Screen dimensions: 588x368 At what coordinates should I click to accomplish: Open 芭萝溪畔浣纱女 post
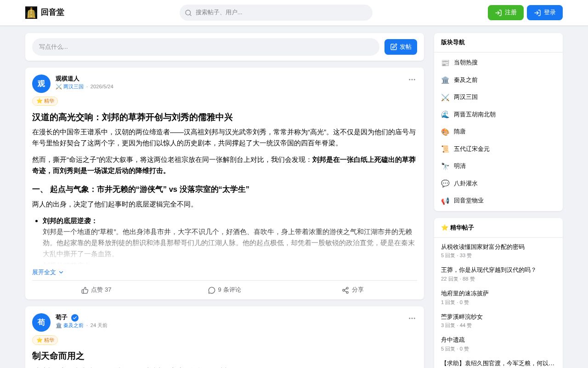click(x=462, y=316)
